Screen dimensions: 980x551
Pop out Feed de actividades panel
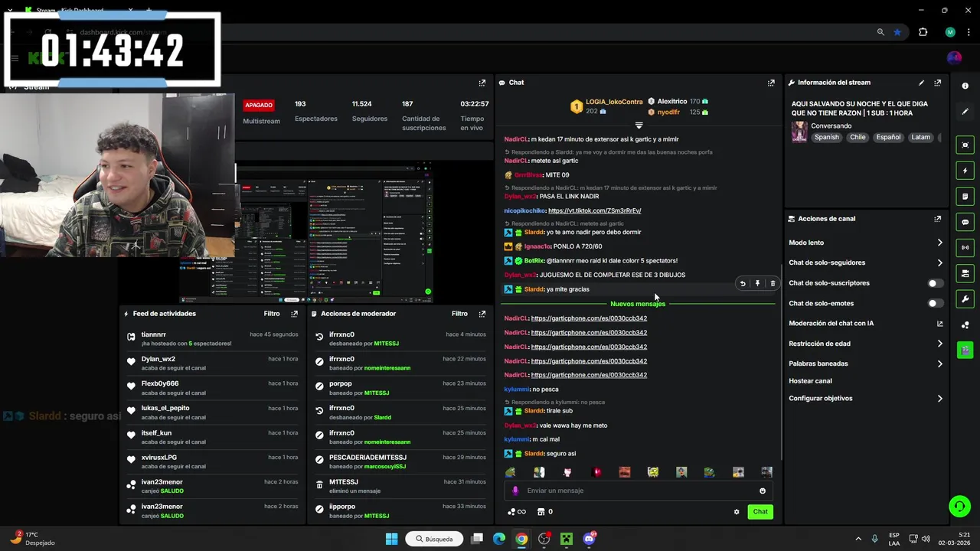click(294, 314)
